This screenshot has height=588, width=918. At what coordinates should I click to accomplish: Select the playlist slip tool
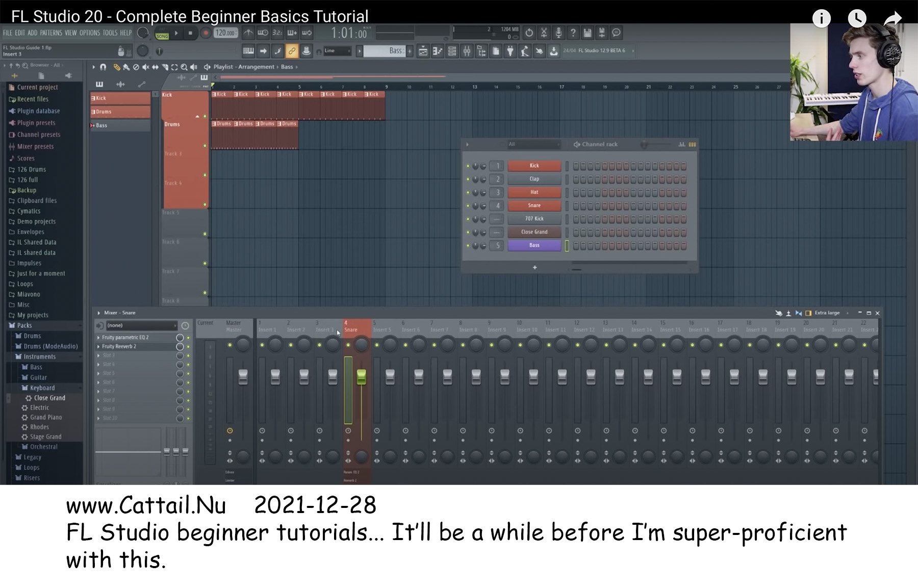[155, 67]
